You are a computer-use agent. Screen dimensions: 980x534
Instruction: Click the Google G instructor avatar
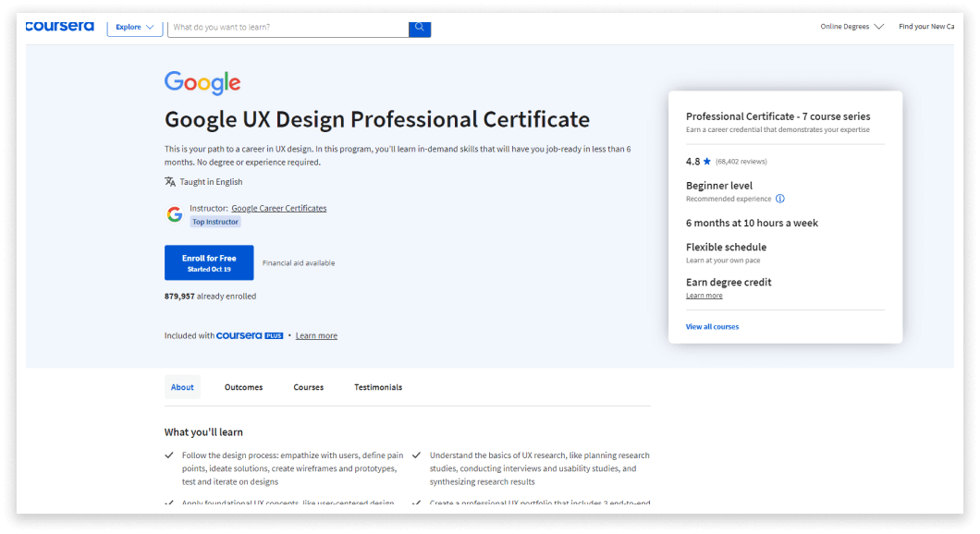pos(175,215)
